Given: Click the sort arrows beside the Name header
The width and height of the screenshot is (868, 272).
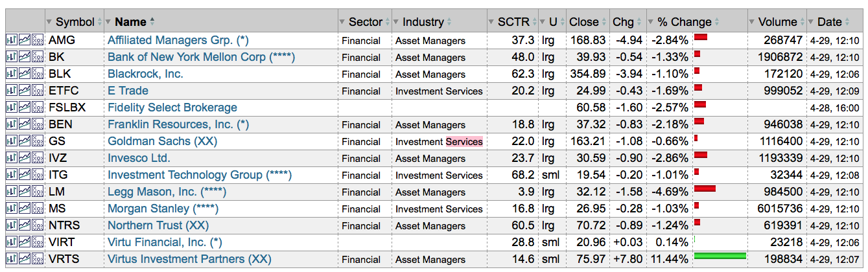Looking at the screenshot, I should click(152, 22).
